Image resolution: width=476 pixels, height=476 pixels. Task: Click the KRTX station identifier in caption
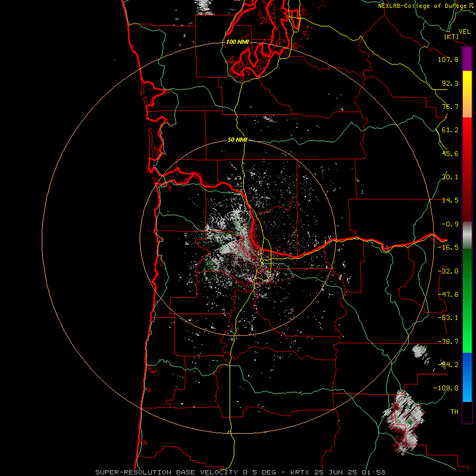coord(300,472)
